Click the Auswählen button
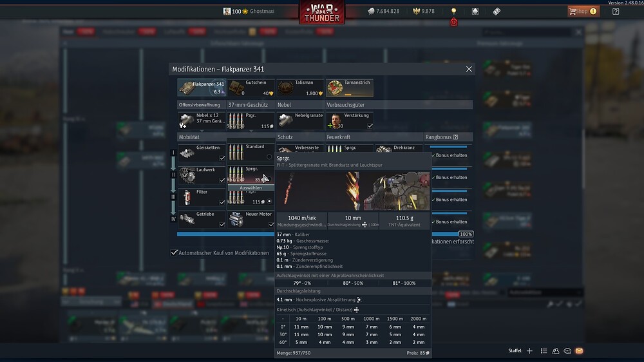The height and width of the screenshot is (362, 644). point(251,188)
